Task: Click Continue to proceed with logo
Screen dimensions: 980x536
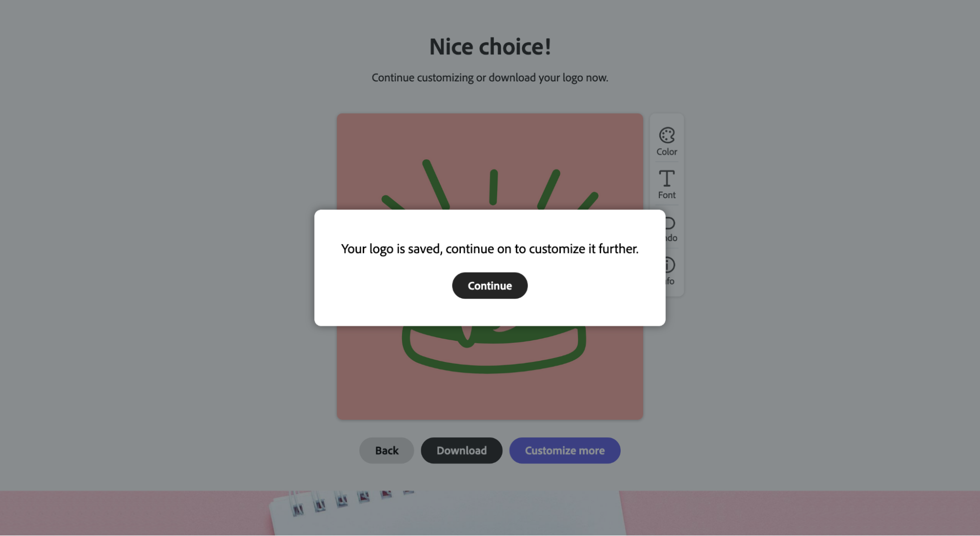Action: [490, 285]
